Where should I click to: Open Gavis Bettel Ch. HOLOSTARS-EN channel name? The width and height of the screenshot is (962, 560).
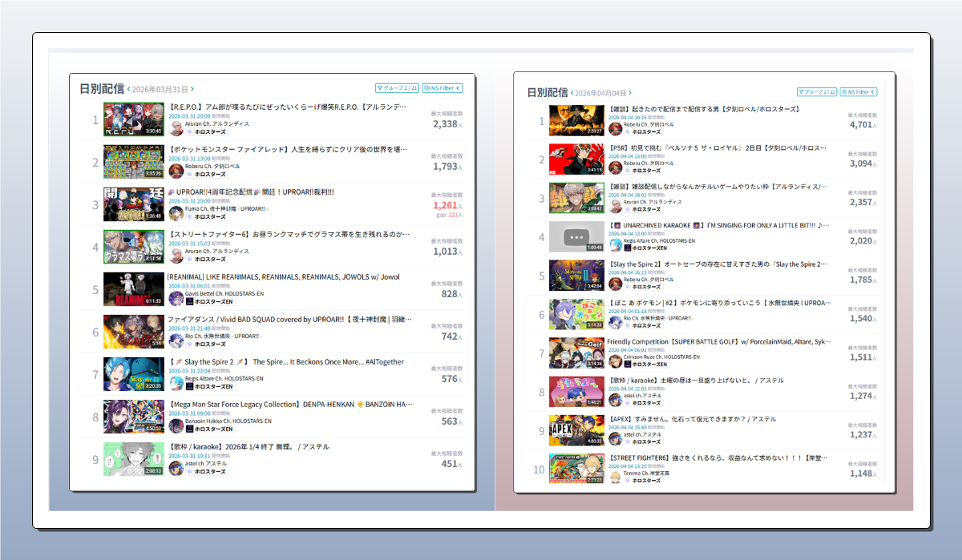[224, 293]
